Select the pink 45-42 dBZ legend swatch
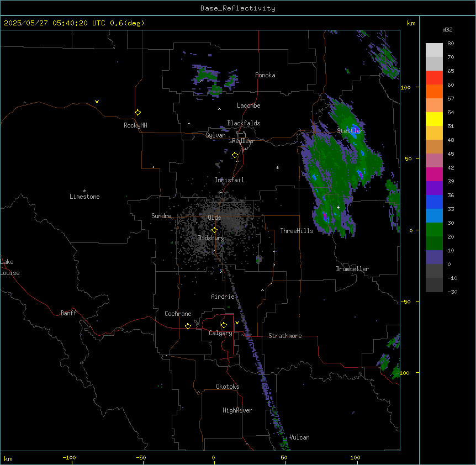The width and height of the screenshot is (476, 465). click(434, 161)
